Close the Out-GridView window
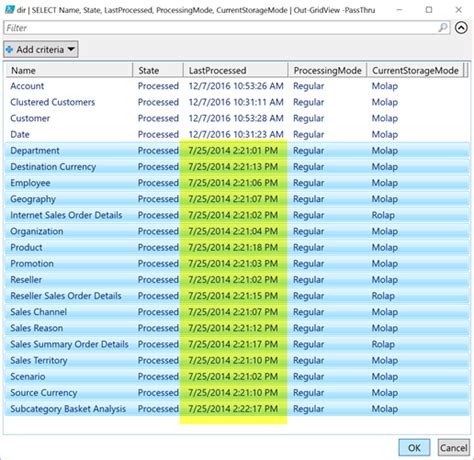Image resolution: width=474 pixels, height=460 pixels. pyautogui.click(x=459, y=10)
